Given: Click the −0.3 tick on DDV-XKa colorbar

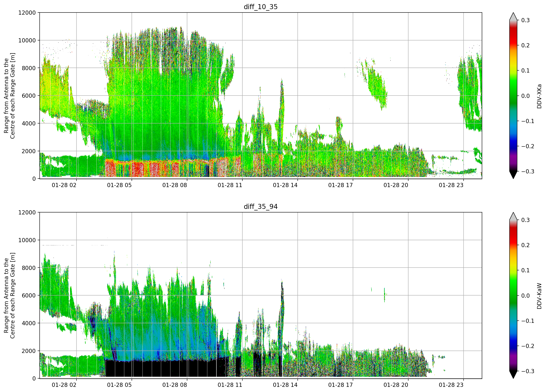Looking at the screenshot, I should (x=528, y=171).
